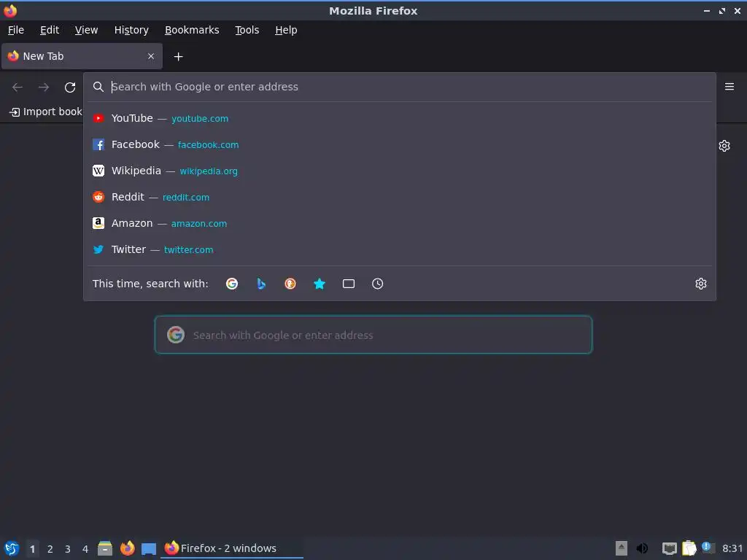Open the Bookmarks menu
The image size is (747, 560).
pos(192,30)
